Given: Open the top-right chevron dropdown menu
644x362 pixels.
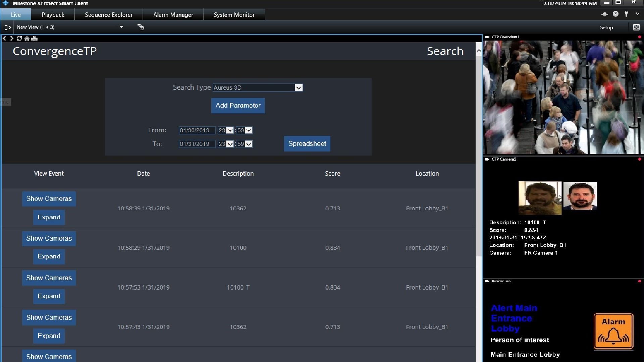Looking at the screenshot, I should pyautogui.click(x=637, y=14).
